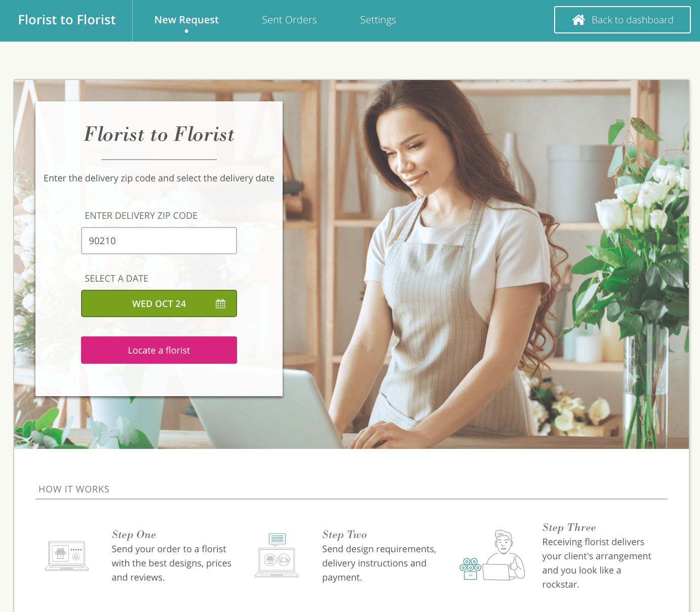Screen dimensions: 700x612
Task: Click the Step One laptop illustration icon
Action: [67, 556]
